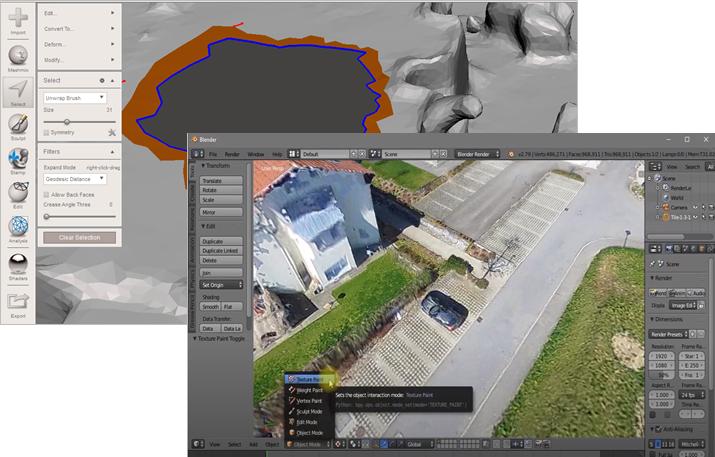
Task: Select the rotate manipulator arc icon
Action: 392,444
